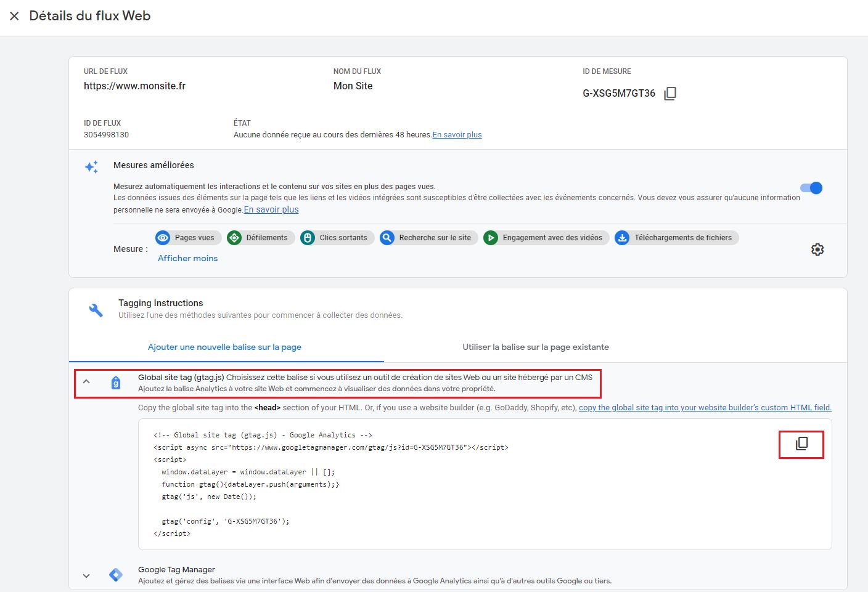Open enhanced measurement settings gear
This screenshot has width=868, height=592.
817,249
